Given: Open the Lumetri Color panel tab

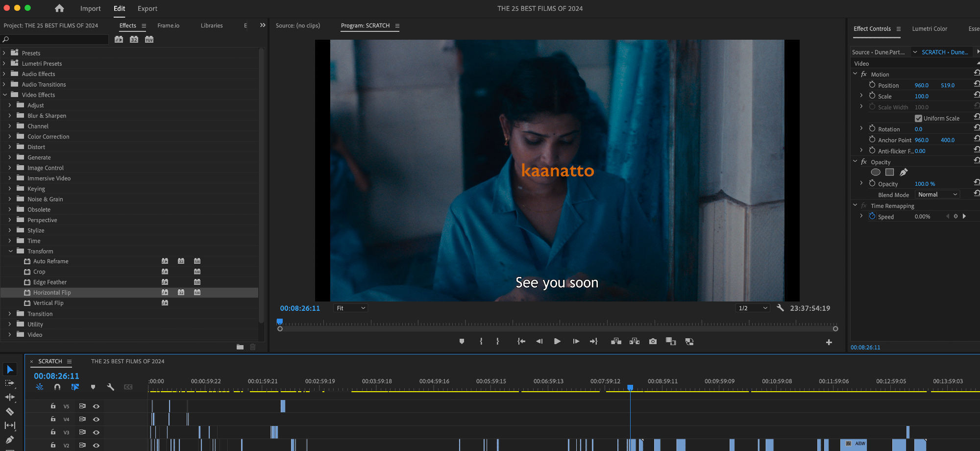Looking at the screenshot, I should (x=929, y=29).
